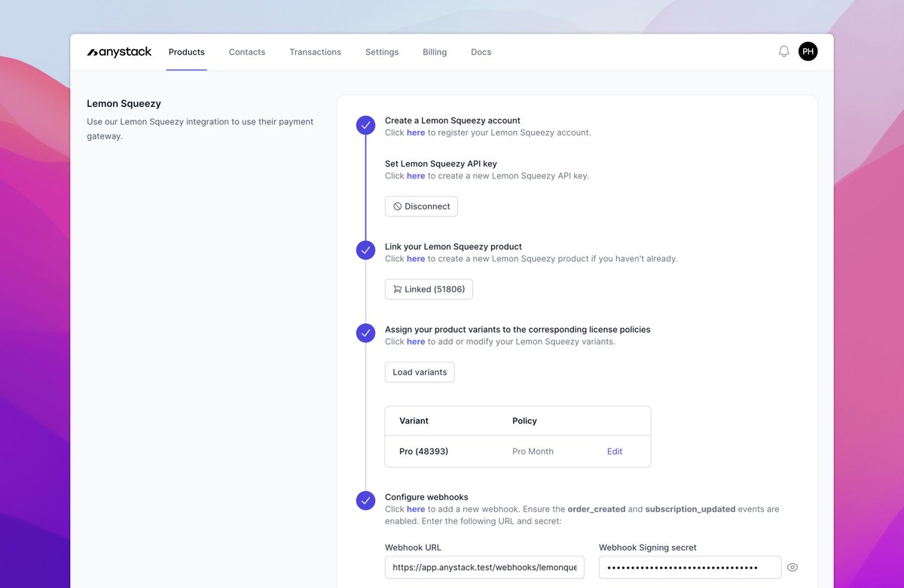904x588 pixels.
Task: Click 'here' to create a new API key
Action: coord(416,176)
